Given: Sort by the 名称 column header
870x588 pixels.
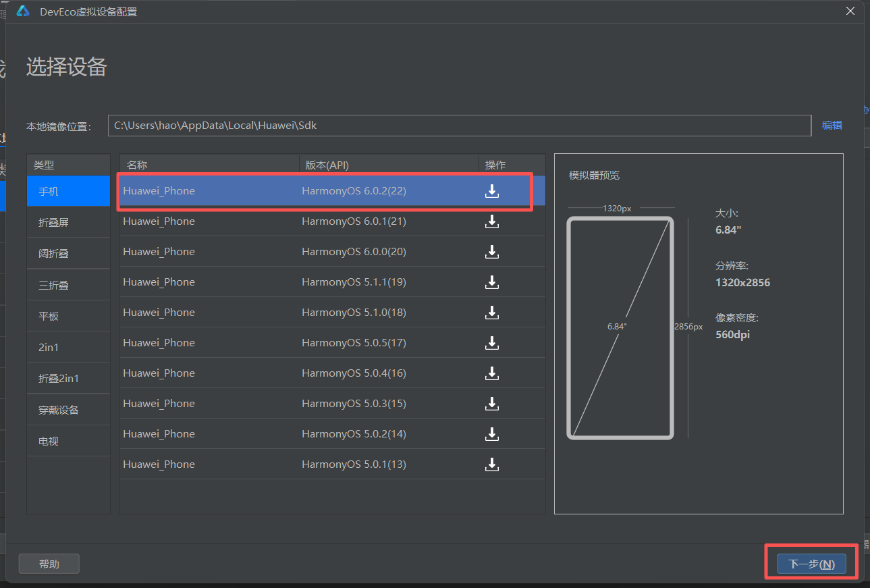Looking at the screenshot, I should (x=209, y=165).
